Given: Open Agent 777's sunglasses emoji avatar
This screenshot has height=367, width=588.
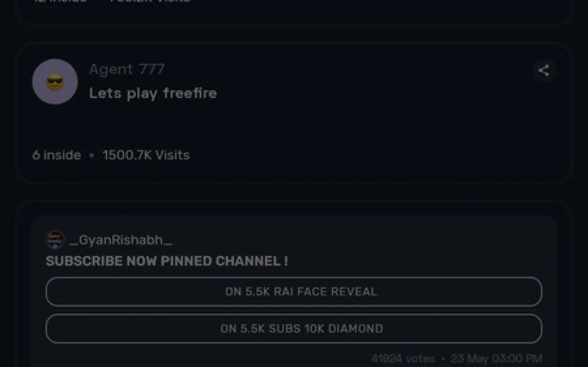Looking at the screenshot, I should pos(55,81).
